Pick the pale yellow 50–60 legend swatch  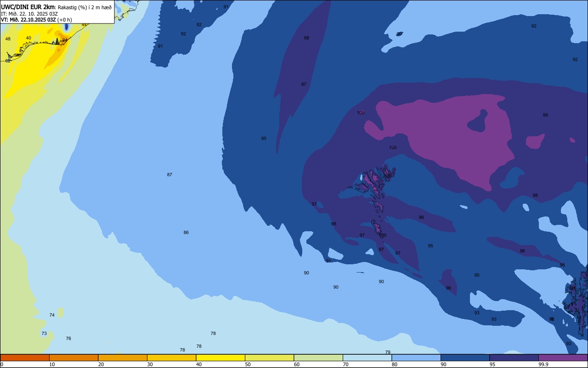[269, 357]
